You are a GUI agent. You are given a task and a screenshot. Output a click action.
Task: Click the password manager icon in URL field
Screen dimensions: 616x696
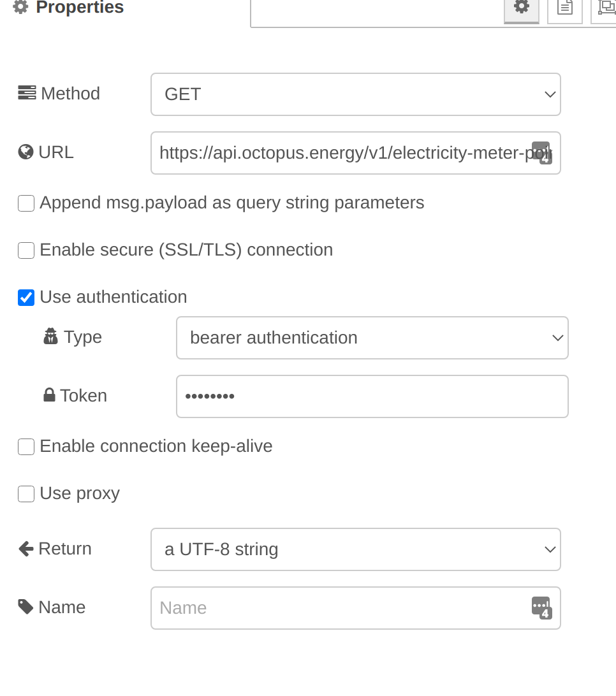pos(542,153)
